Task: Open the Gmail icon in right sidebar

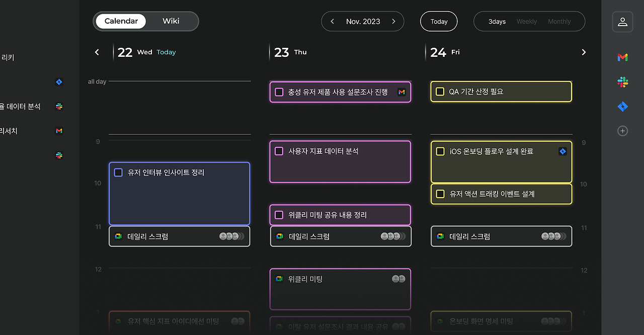Action: [622, 57]
